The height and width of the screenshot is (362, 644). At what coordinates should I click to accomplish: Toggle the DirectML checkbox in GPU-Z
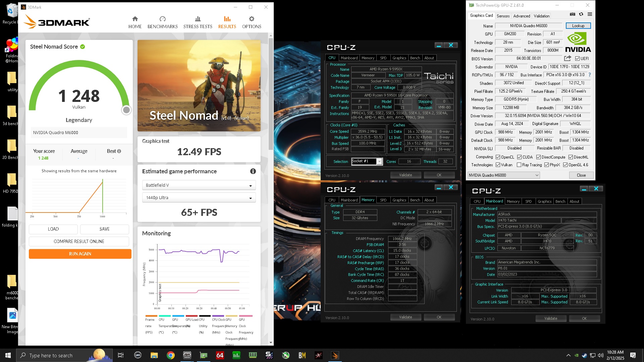[x=571, y=157]
